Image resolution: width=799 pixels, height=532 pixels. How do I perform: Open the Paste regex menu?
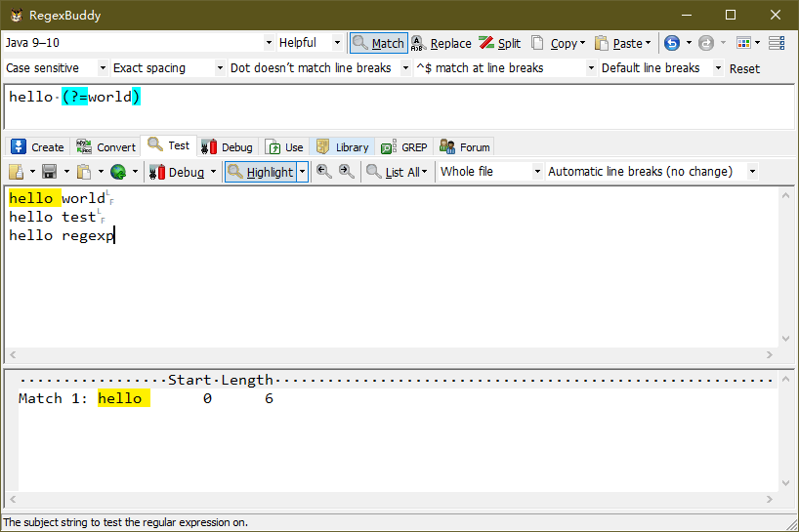click(622, 43)
